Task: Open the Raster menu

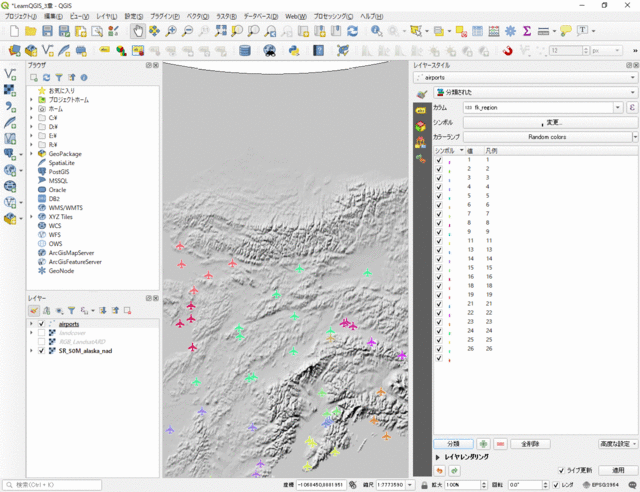Action: coord(226,16)
